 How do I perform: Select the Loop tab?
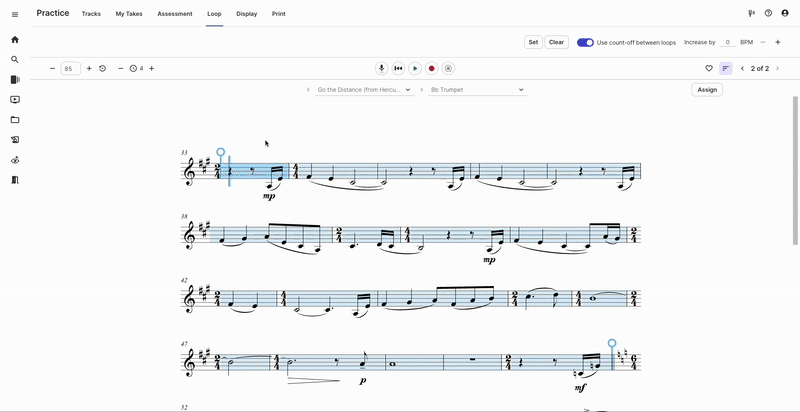[x=214, y=14]
